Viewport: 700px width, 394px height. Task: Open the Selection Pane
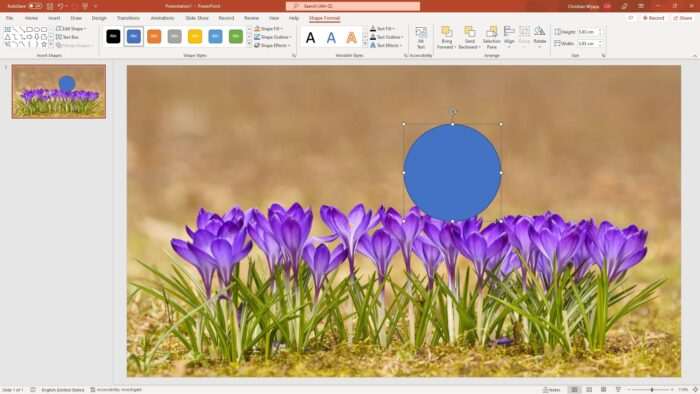click(x=492, y=37)
